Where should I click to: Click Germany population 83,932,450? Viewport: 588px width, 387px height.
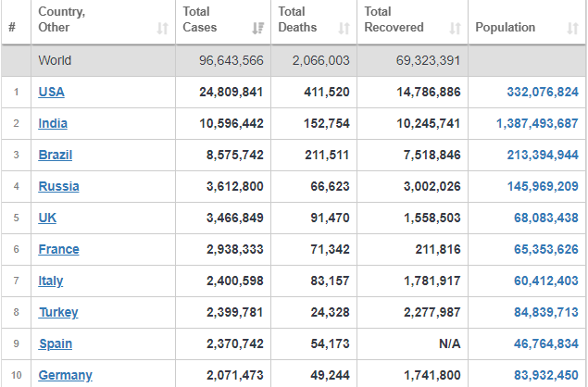(546, 375)
